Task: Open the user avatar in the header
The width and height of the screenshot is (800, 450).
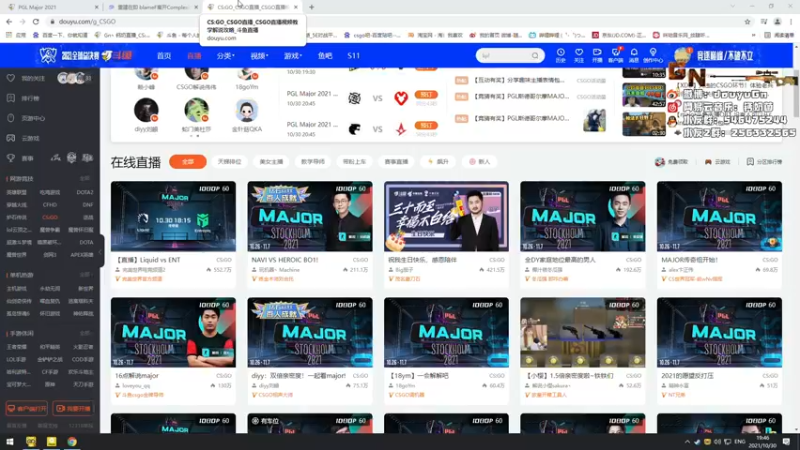Action: point(682,55)
